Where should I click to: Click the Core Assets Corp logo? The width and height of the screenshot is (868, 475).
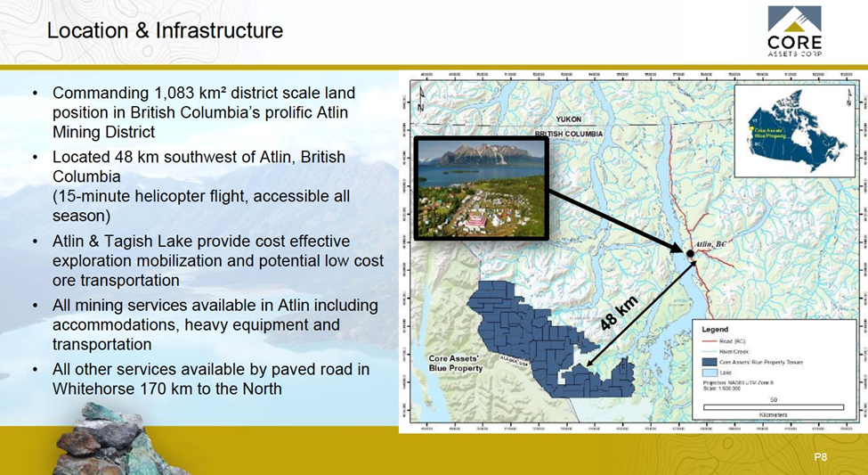pyautogui.click(x=794, y=31)
